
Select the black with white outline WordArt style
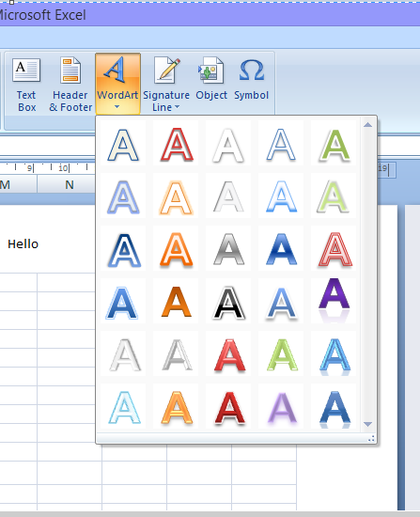pyautogui.click(x=228, y=302)
